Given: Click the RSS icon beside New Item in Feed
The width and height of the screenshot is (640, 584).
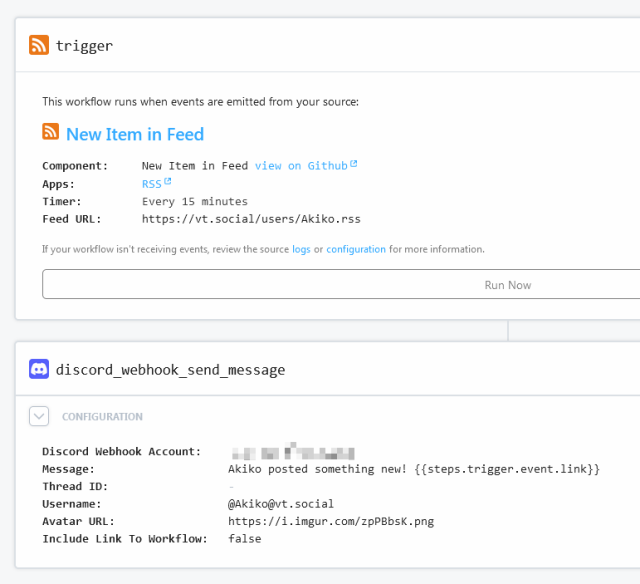Looking at the screenshot, I should click(x=51, y=133).
